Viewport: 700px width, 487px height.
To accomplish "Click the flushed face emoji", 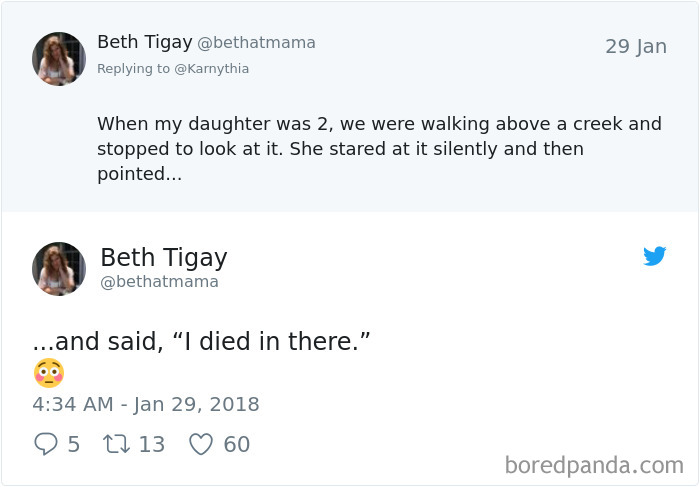I will point(48,373).
